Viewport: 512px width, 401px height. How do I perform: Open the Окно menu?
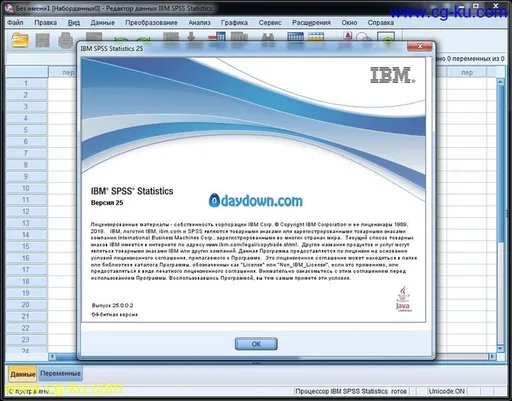click(x=349, y=23)
